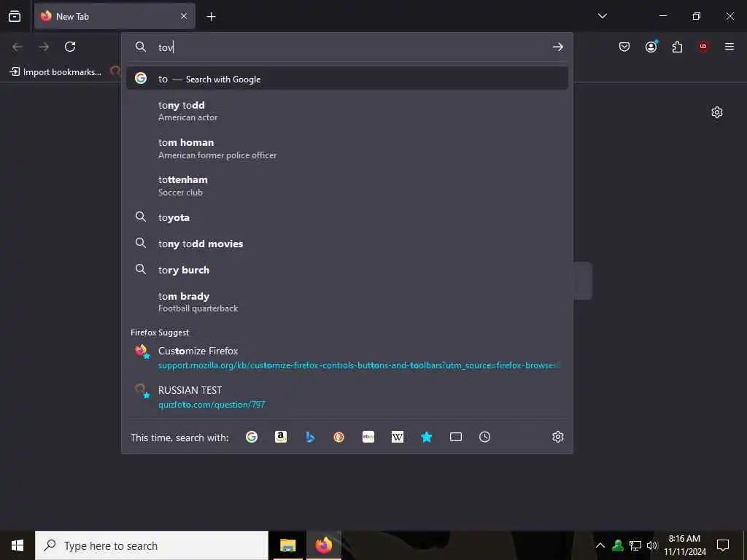Click the Windows taskbar search box
Viewport: 747px width, 560px height.
(x=152, y=545)
